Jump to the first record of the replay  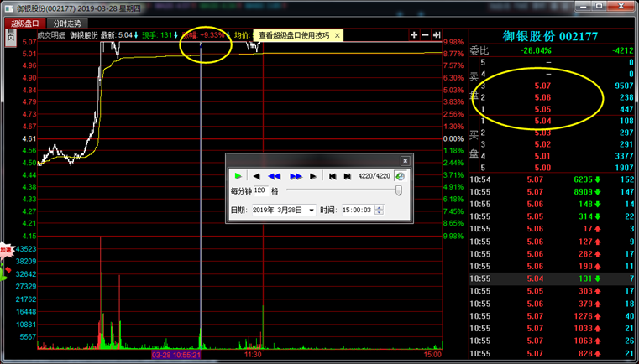[333, 177]
